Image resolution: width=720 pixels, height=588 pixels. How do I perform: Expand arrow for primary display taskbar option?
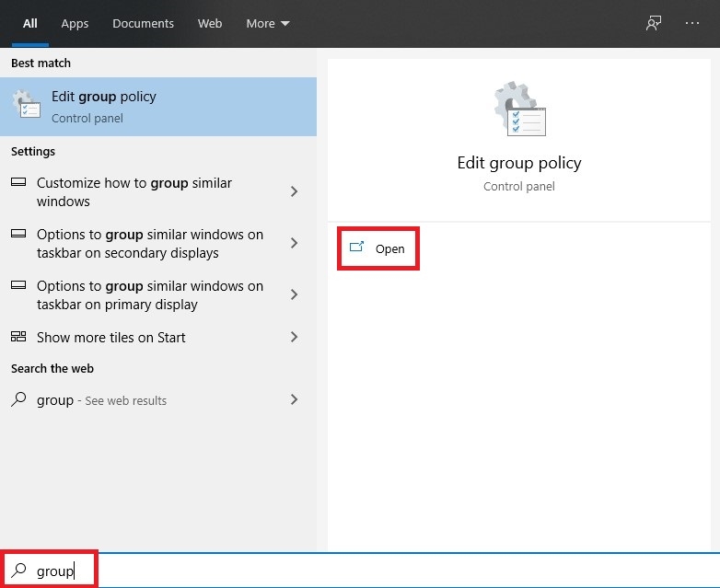(x=295, y=294)
